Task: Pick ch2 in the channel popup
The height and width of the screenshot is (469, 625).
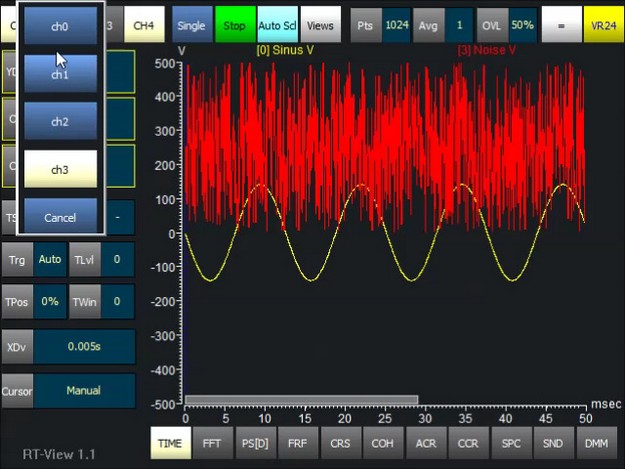Action: coord(60,121)
